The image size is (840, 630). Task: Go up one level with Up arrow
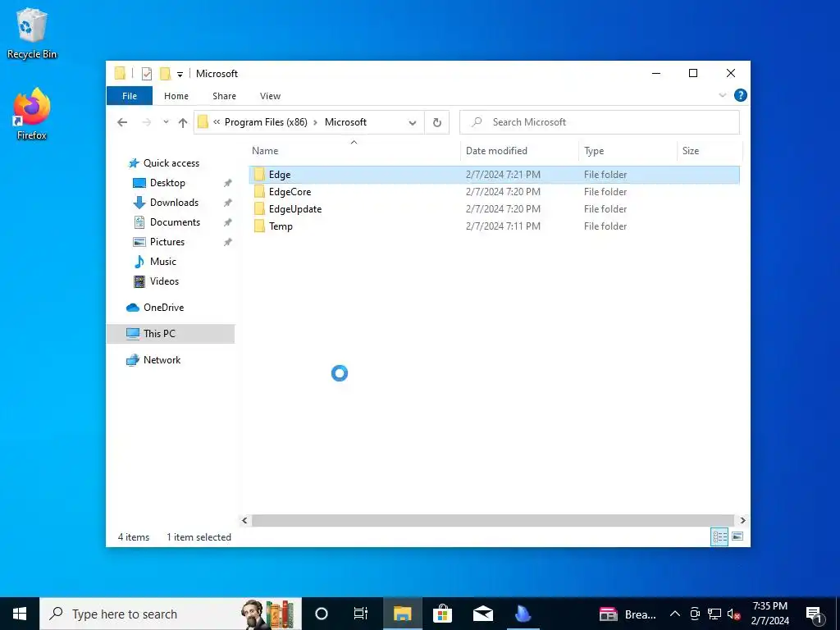coord(183,123)
